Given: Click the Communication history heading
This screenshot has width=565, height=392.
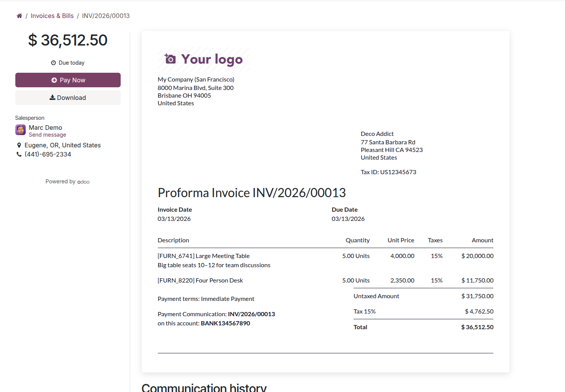Looking at the screenshot, I should [204, 387].
